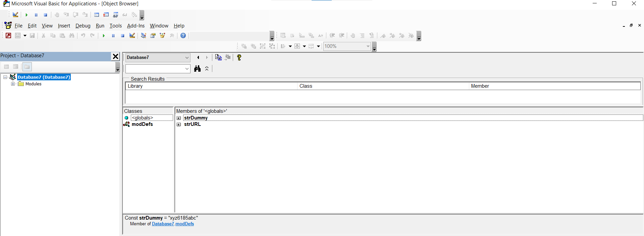Open the 100% zoom dropdown
Image resolution: width=644 pixels, height=236 pixels.
pos(368,46)
